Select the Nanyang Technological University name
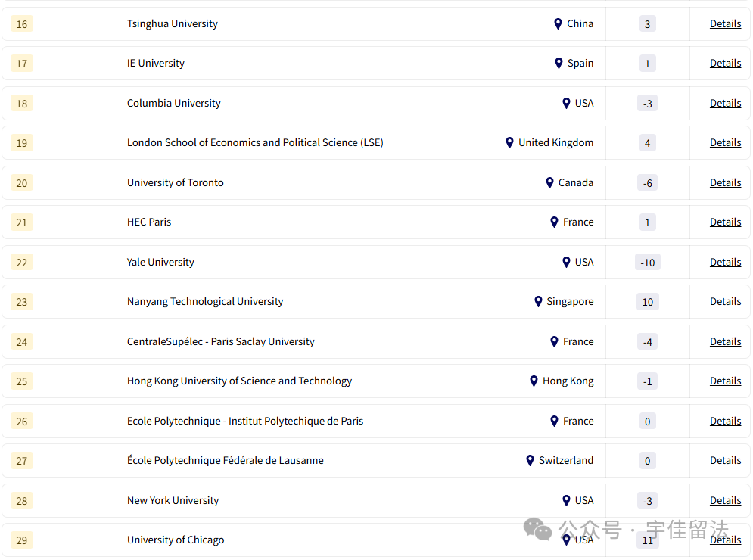 205,302
